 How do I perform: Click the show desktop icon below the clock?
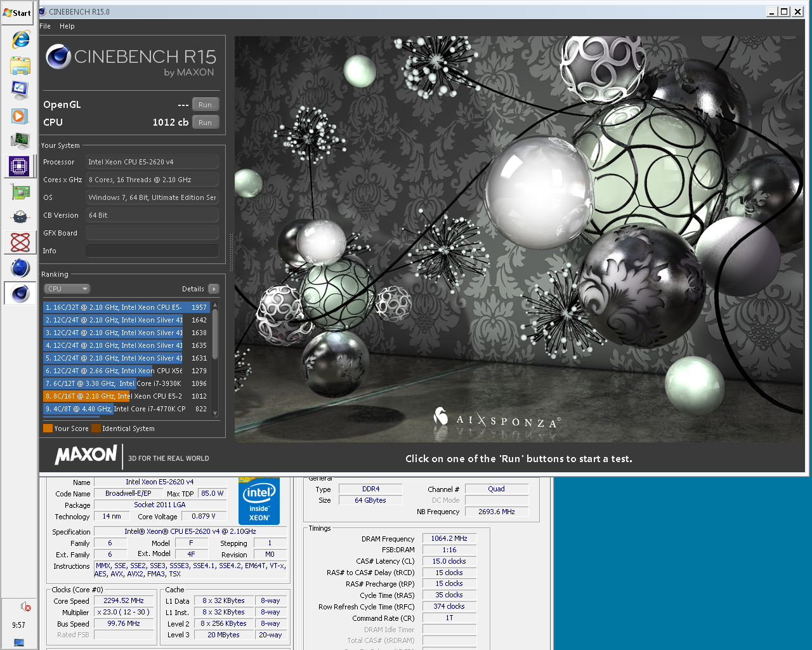(x=19, y=642)
